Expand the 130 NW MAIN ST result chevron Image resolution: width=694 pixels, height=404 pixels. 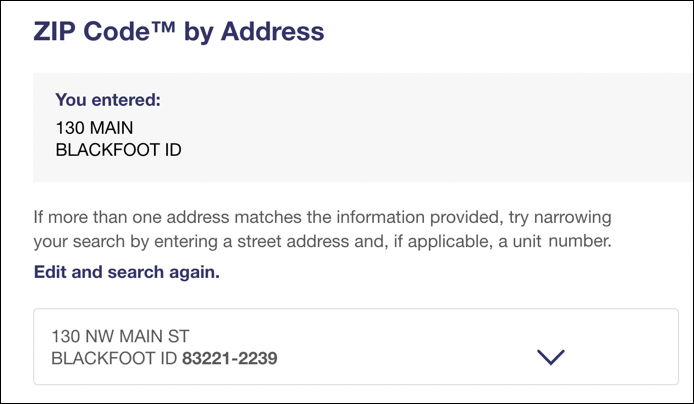coord(551,357)
